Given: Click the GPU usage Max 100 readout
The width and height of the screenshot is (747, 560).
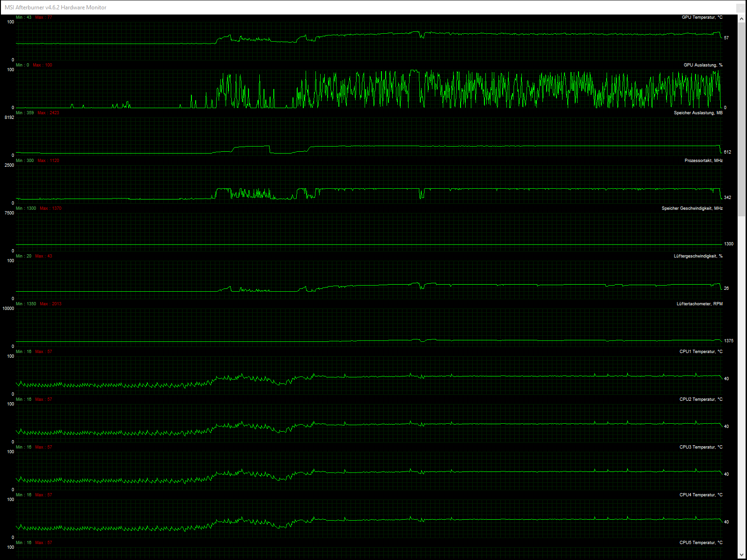Looking at the screenshot, I should [x=43, y=65].
